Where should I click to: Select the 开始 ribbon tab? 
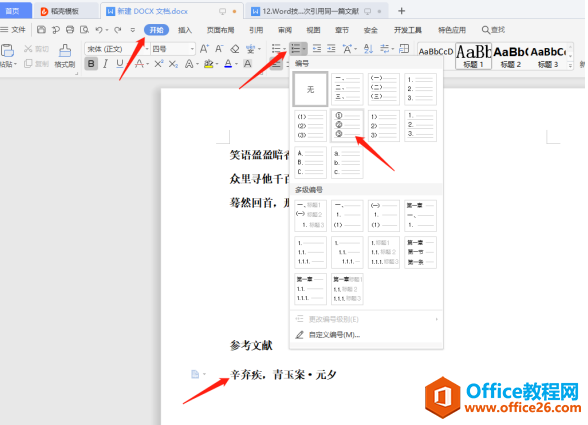[x=156, y=30]
